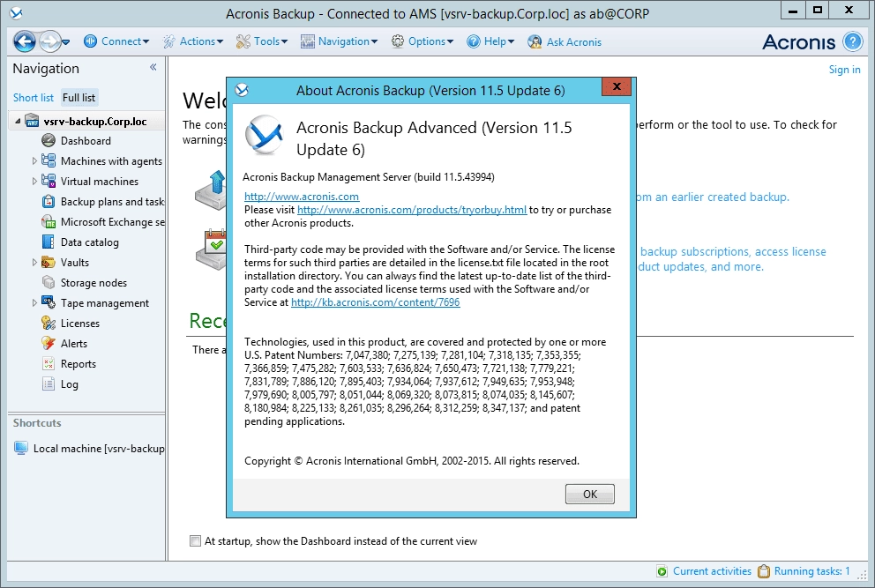Open the Navigation menu in toolbar

point(340,41)
